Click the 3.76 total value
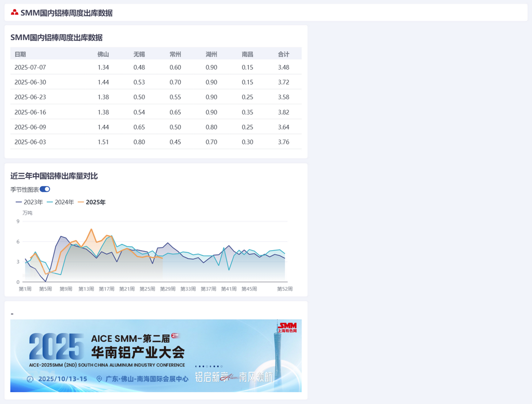532x404 pixels. [284, 142]
